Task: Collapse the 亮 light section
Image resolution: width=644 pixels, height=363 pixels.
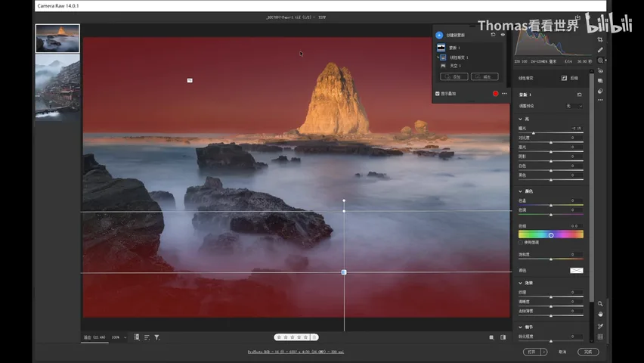Action: pos(520,119)
